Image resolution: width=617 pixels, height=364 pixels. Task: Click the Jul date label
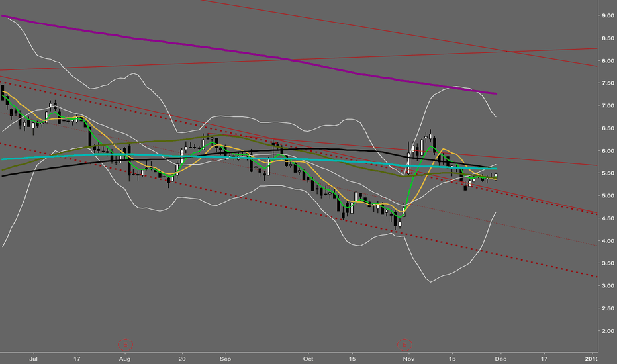[34, 359]
